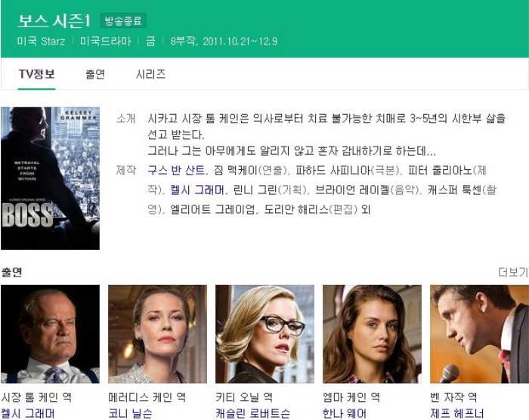
Task: Open the TV정보 tab
Action: [x=36, y=74]
